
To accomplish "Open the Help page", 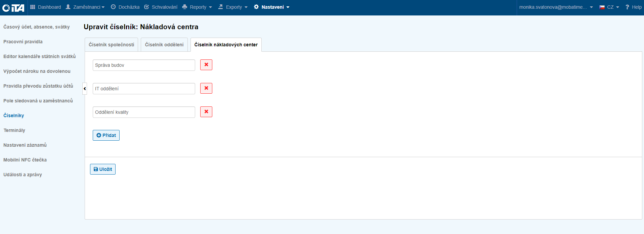I will pos(633,7).
